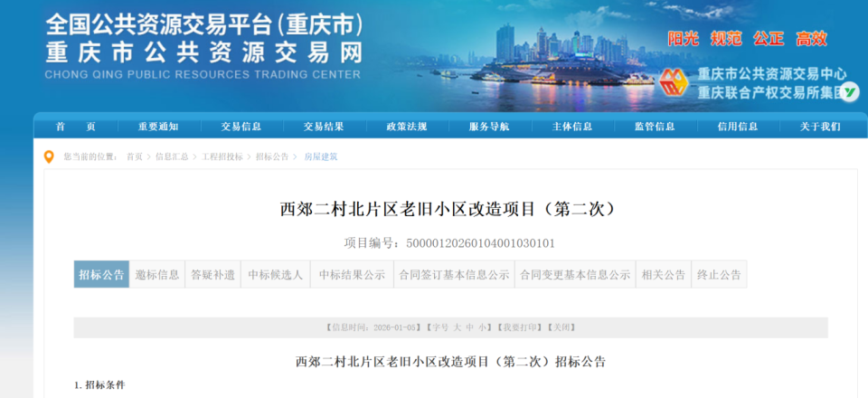Set font size to 小
Image resolution: width=868 pixels, height=398 pixels.
point(482,327)
